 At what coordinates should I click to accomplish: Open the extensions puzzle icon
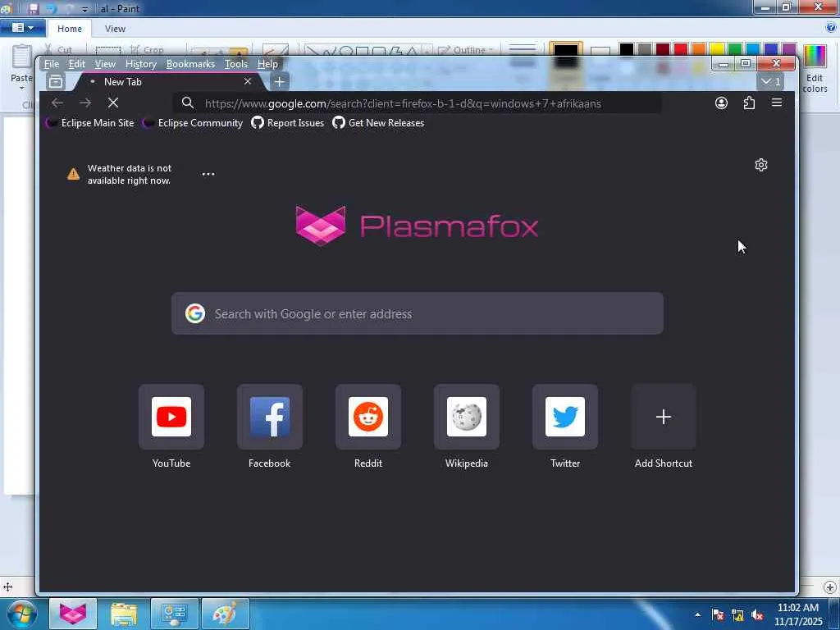(x=749, y=103)
